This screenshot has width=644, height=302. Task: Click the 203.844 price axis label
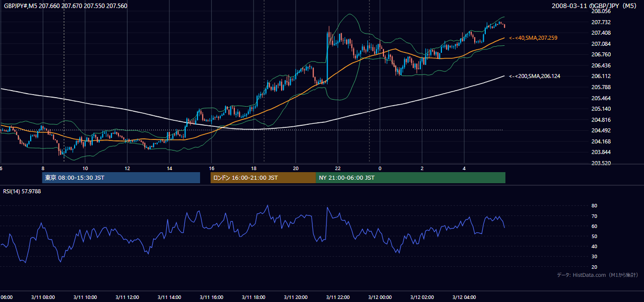601,152
